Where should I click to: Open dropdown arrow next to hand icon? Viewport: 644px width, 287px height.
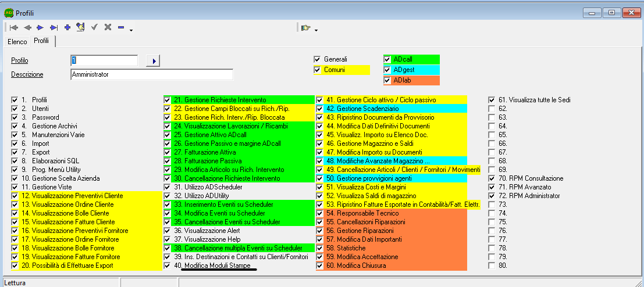pos(315,30)
